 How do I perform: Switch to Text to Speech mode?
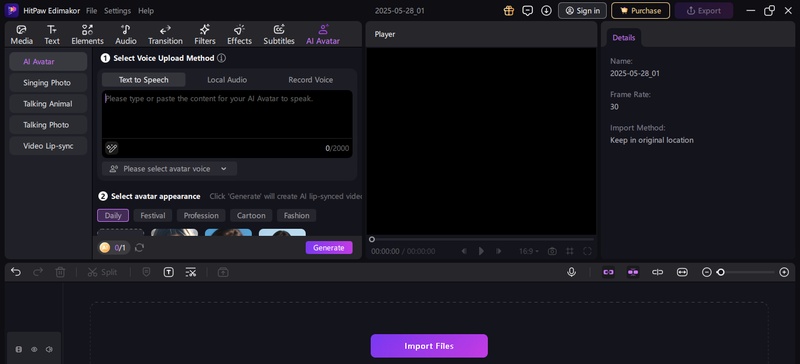(143, 80)
